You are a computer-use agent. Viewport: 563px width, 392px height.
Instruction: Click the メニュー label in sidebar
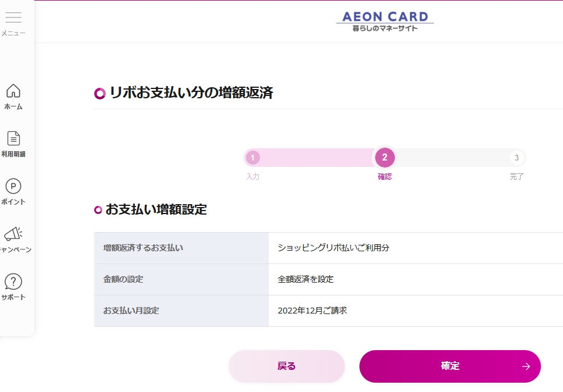13,33
